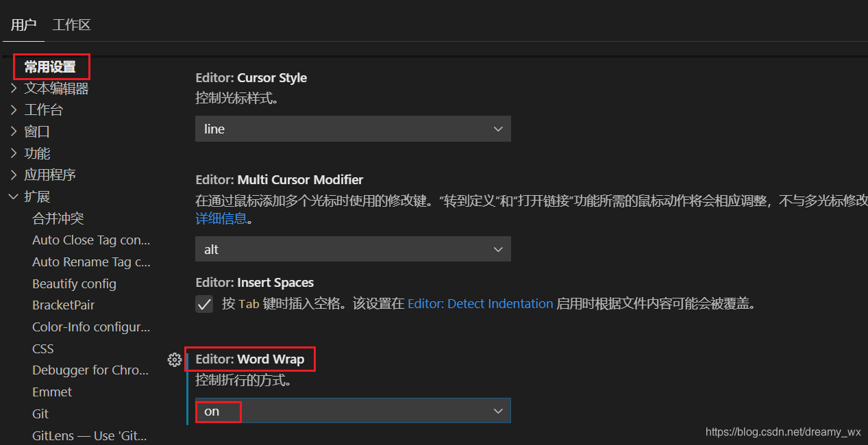868x445 pixels.
Task: Click the 控制光标样式 description text
Action: pyautogui.click(x=237, y=98)
